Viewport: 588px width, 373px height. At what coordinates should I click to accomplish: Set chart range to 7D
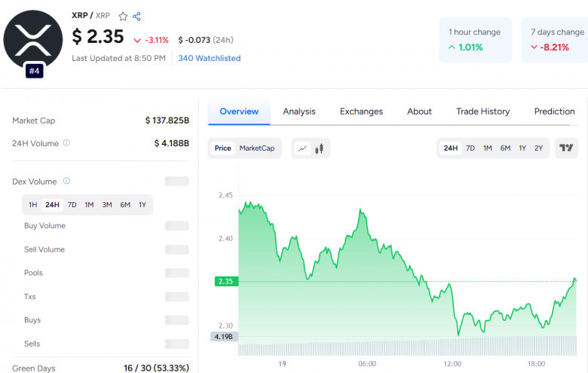point(470,148)
